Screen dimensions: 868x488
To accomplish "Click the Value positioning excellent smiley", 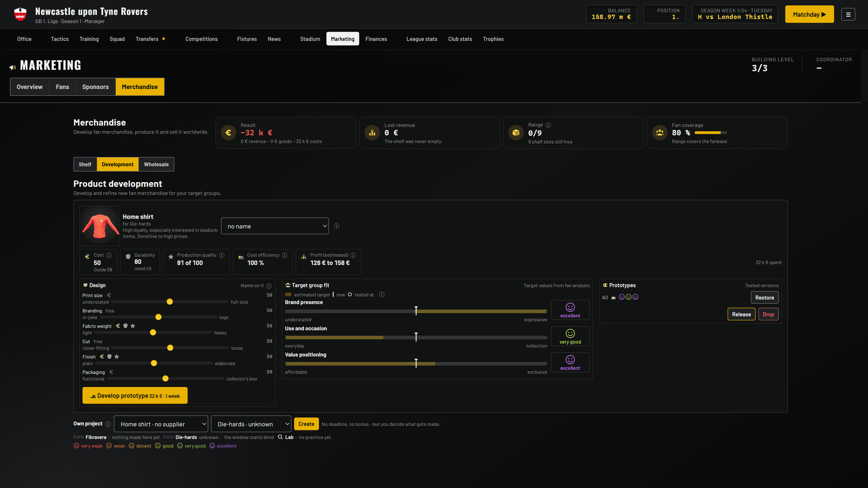I will pyautogui.click(x=570, y=360).
